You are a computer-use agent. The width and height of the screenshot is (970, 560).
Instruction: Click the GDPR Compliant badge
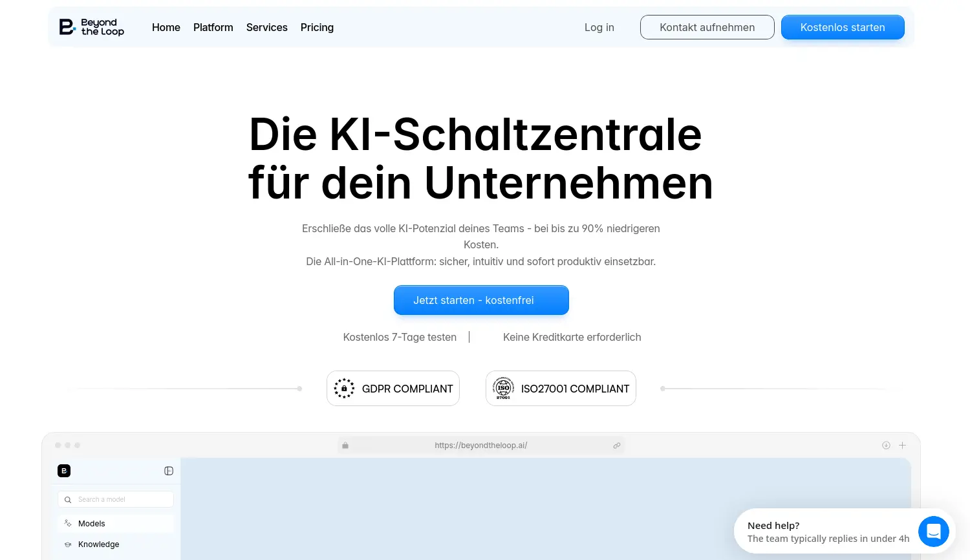click(393, 388)
